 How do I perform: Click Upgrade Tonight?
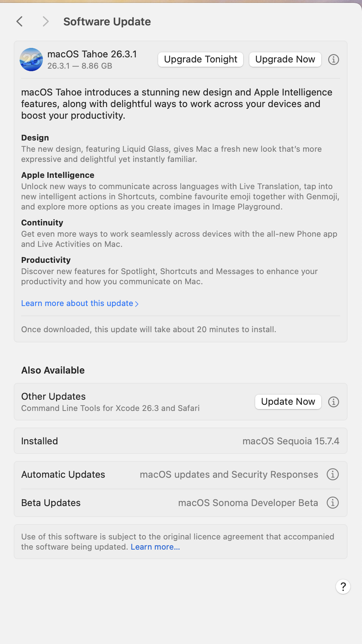point(201,60)
